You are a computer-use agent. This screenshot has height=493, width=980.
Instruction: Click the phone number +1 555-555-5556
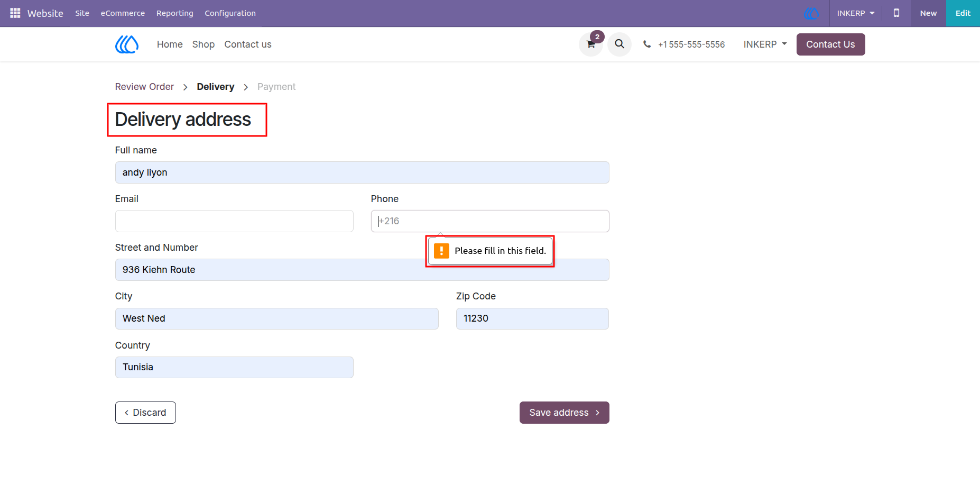click(x=691, y=44)
